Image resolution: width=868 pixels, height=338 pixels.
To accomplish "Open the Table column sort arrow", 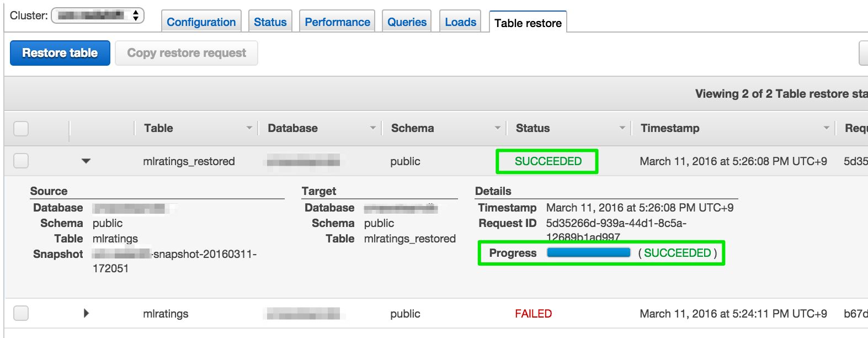I will (249, 128).
